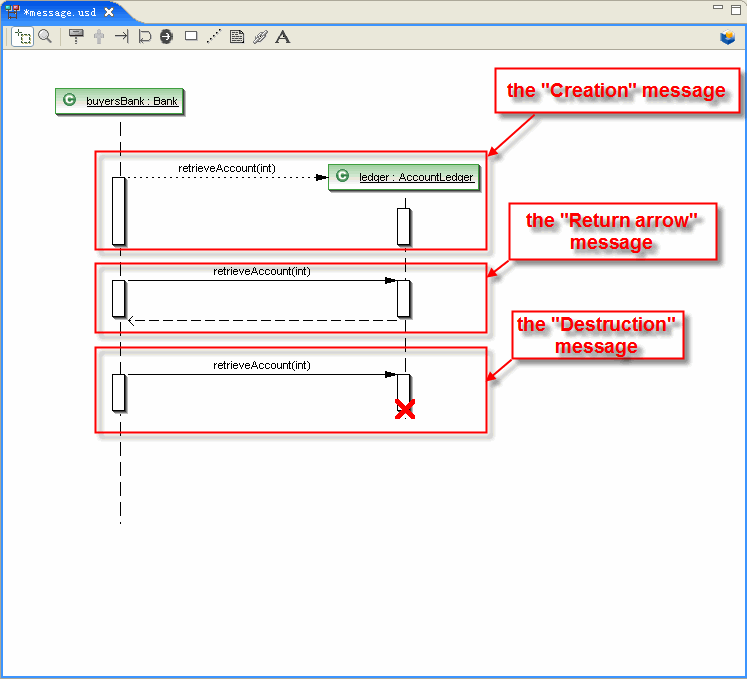This screenshot has height=679, width=747.
Task: Choose the new lifeline object tool
Action: (x=76, y=37)
